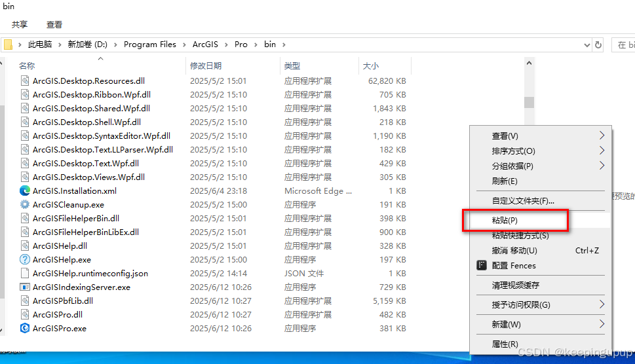Screen dimensions: 635x364
Task: Click the search box beside address bar
Action: tap(624, 45)
